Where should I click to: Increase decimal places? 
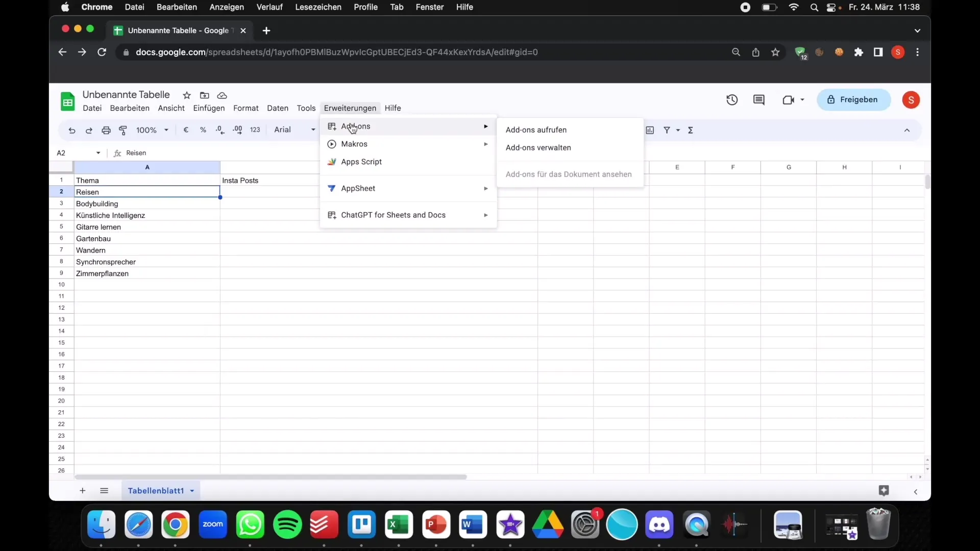(237, 130)
